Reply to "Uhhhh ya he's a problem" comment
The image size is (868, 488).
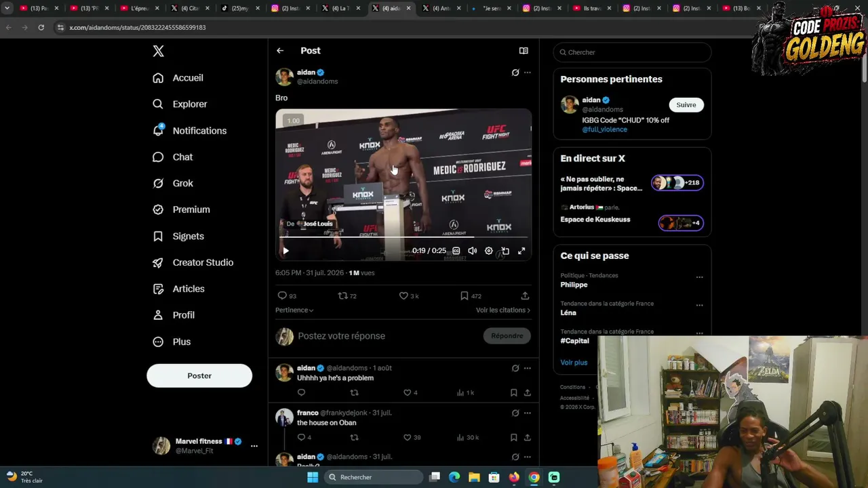click(x=301, y=392)
